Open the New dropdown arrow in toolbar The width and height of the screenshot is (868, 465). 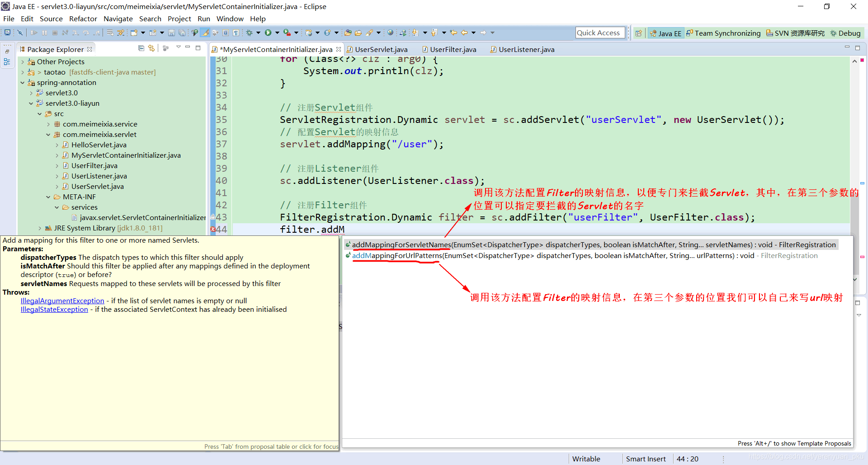143,33
